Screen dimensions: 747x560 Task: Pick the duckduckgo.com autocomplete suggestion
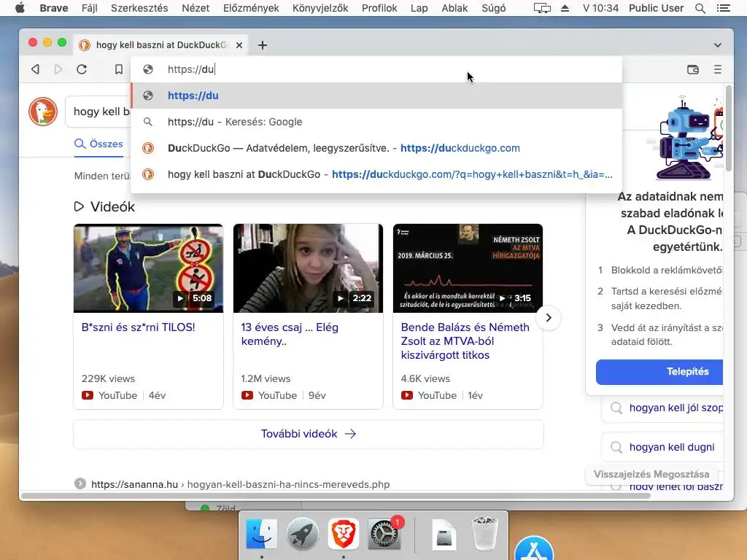[376, 148]
